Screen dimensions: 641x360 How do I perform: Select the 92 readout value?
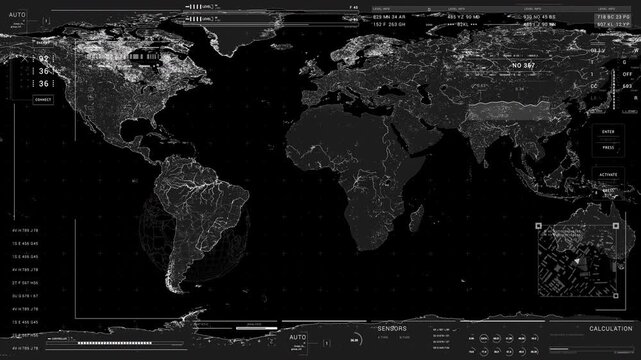point(44,59)
